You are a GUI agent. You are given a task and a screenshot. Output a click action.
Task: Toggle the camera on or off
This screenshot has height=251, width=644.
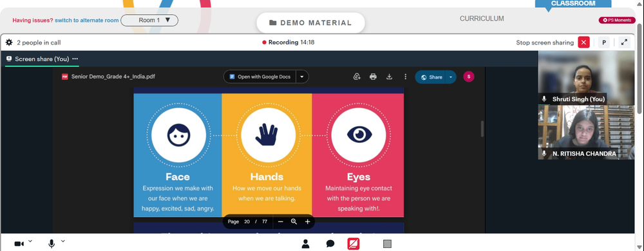coord(19,244)
